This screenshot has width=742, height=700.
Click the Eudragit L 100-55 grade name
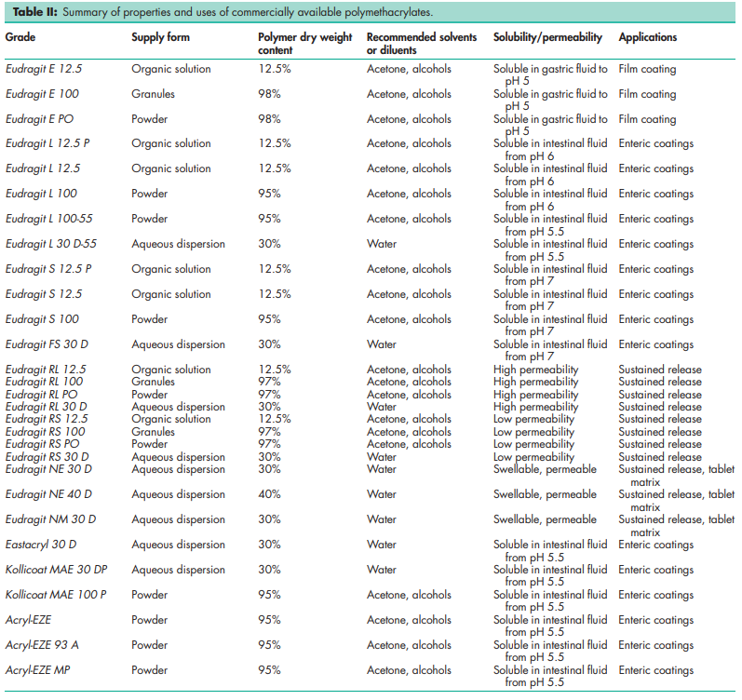48,219
